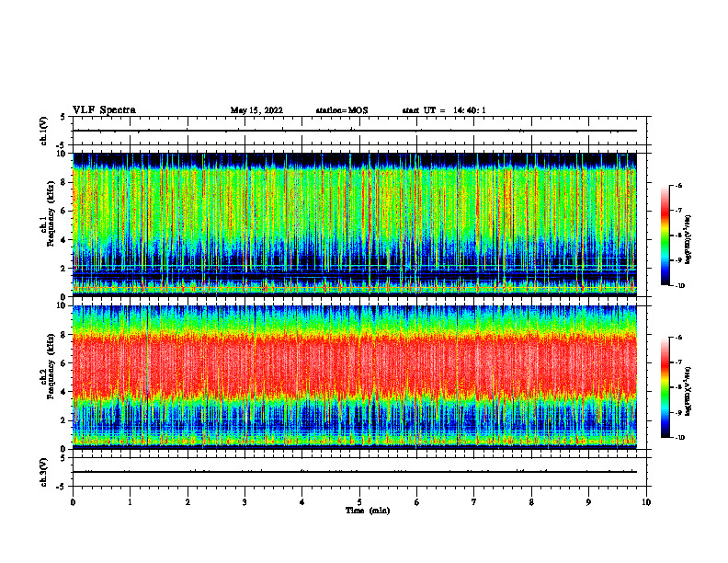Click the ch.2 spectrogram color scale bar
Image resolution: width=728 pixels, height=563 pixels.
(665, 387)
